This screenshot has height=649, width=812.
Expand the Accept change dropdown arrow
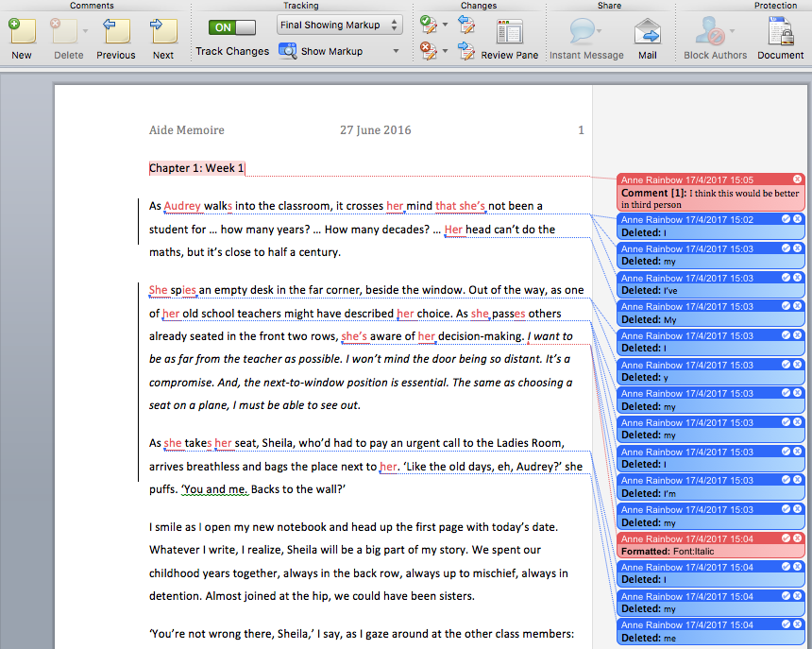(445, 25)
